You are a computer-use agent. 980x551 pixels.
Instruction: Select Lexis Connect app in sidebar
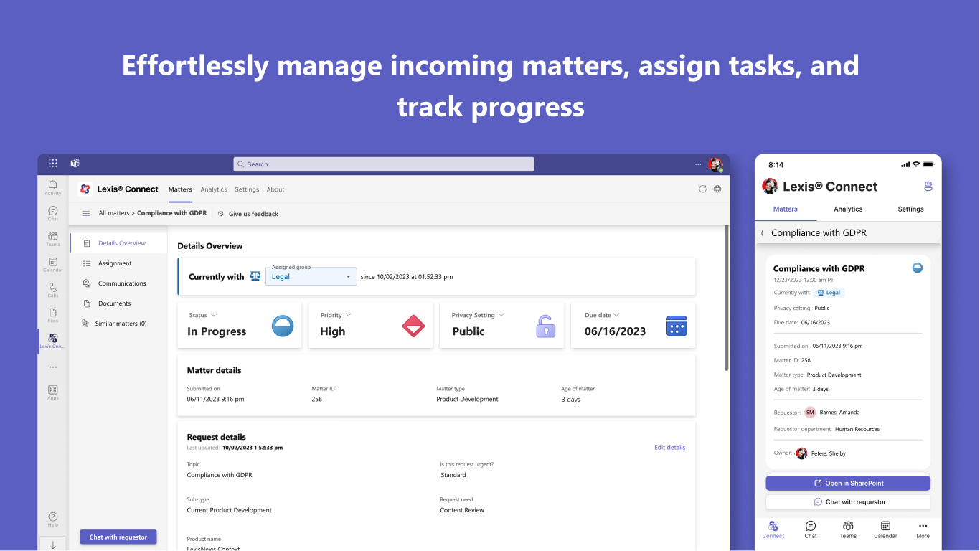[52, 341]
